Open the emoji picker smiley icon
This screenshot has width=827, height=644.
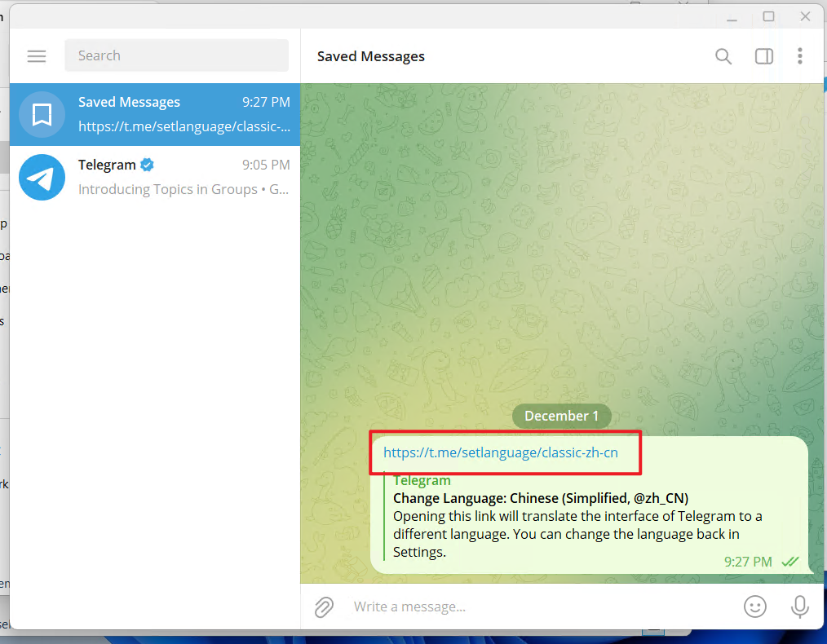tap(754, 607)
